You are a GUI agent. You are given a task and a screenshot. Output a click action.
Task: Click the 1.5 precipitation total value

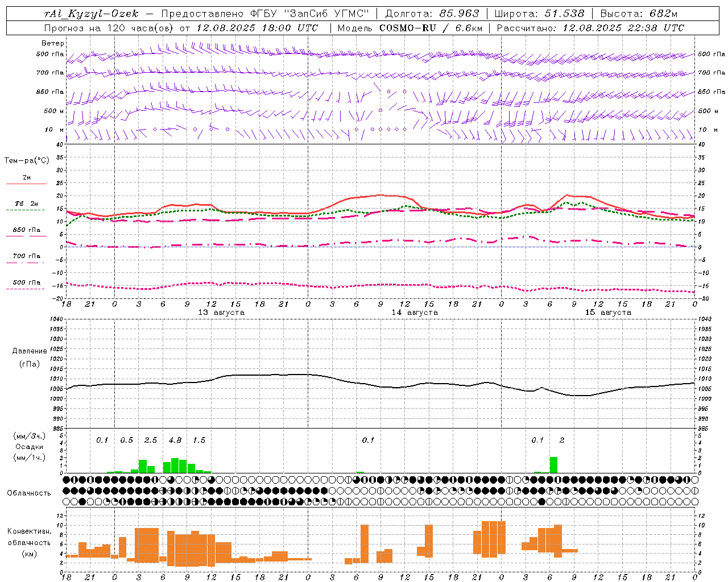(x=199, y=440)
